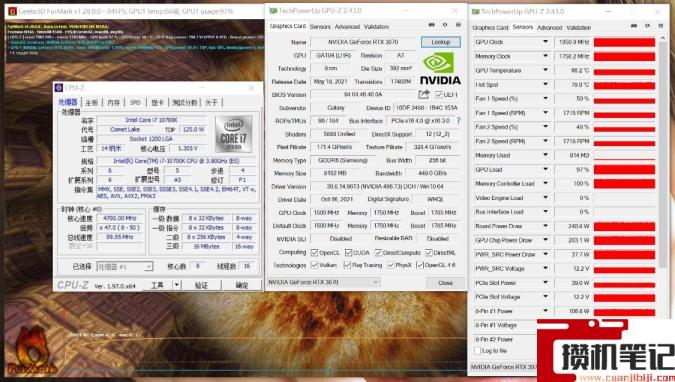Open the 内存 tab in CPU-Z
This screenshot has height=382, width=675.
click(114, 102)
